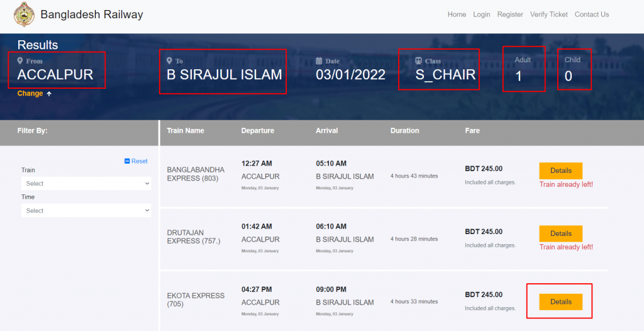Click the BANGLABANDHA EXPRESS (803) train name
Screen dimensions: 644x331
[196, 174]
